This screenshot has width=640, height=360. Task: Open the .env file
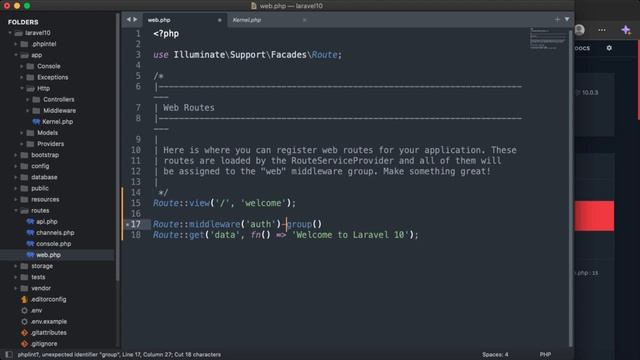(x=36, y=310)
